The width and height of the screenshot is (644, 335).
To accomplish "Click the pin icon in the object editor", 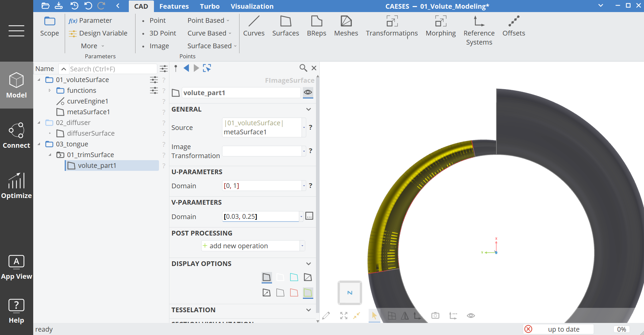I will tap(176, 68).
